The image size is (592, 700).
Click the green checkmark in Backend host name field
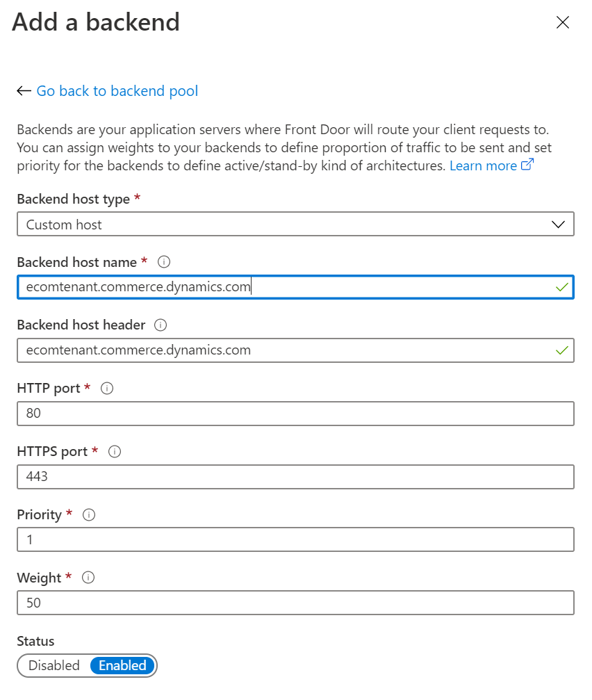click(x=561, y=287)
